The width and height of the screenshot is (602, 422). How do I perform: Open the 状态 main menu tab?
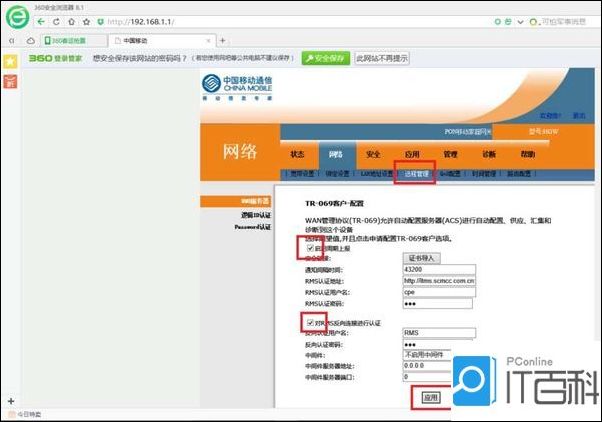297,154
